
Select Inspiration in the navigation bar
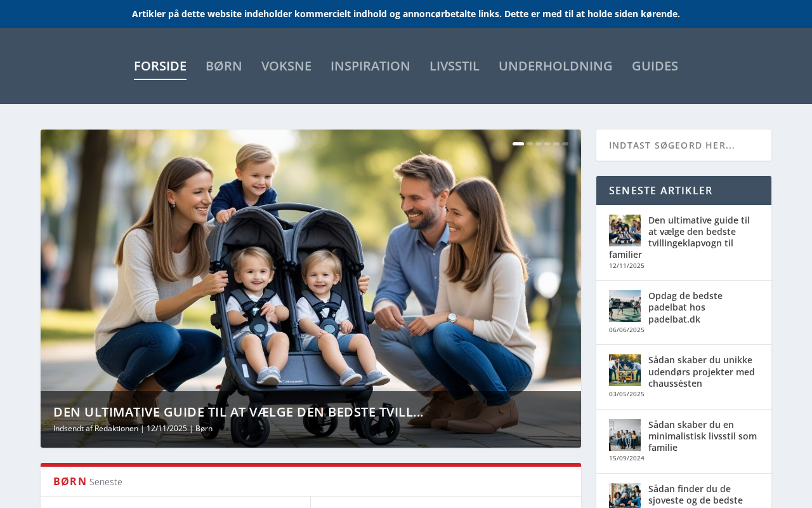click(370, 66)
